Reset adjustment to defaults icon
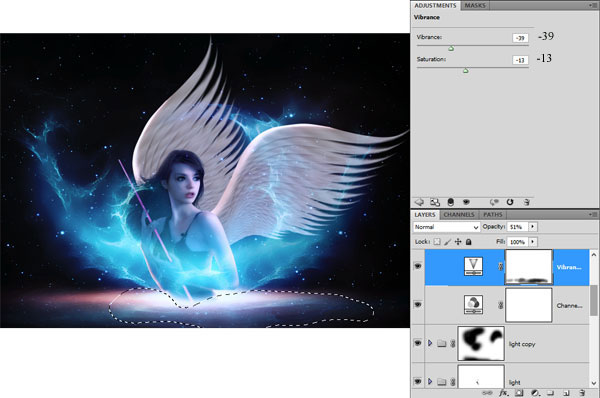Viewport: 600px width, 398px height. point(510,202)
